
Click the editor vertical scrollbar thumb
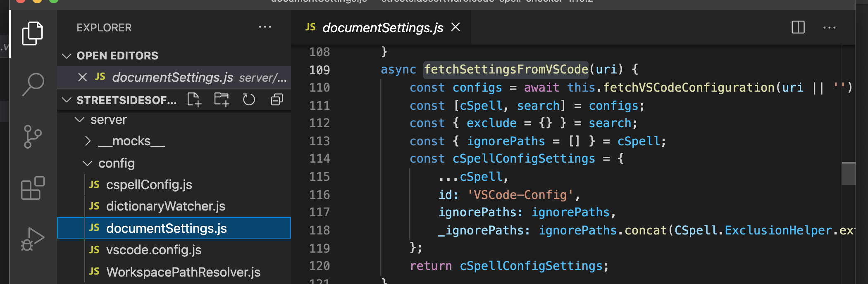848,173
